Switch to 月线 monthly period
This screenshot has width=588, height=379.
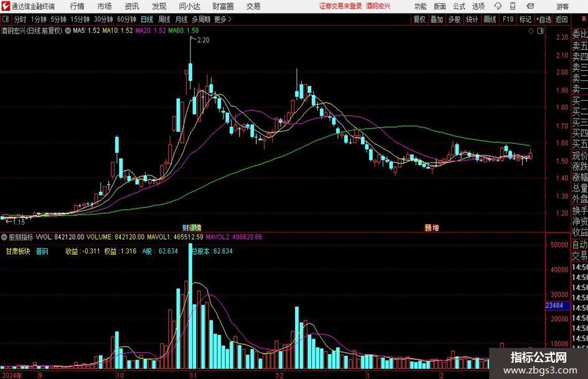point(181,19)
